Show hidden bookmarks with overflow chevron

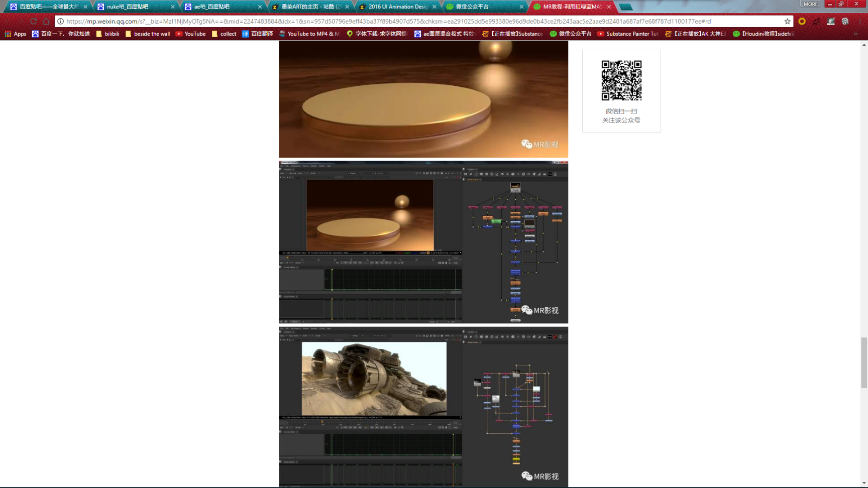point(855,34)
